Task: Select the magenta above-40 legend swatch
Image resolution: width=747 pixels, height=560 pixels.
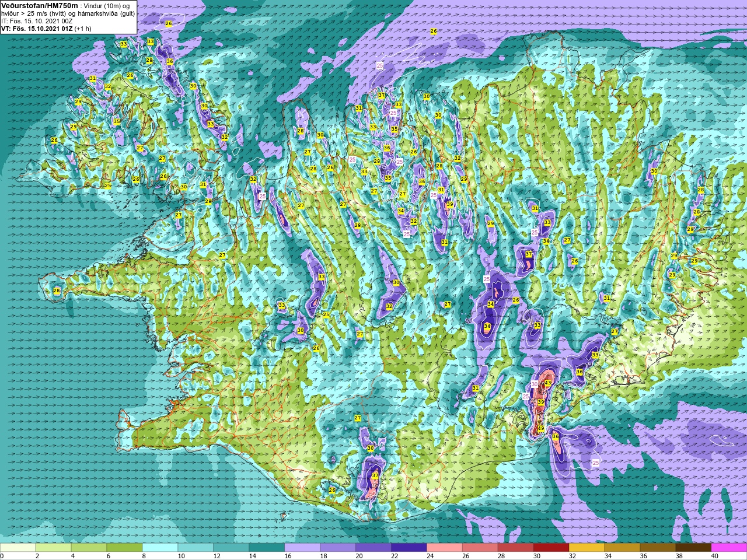Action: [x=729, y=548]
